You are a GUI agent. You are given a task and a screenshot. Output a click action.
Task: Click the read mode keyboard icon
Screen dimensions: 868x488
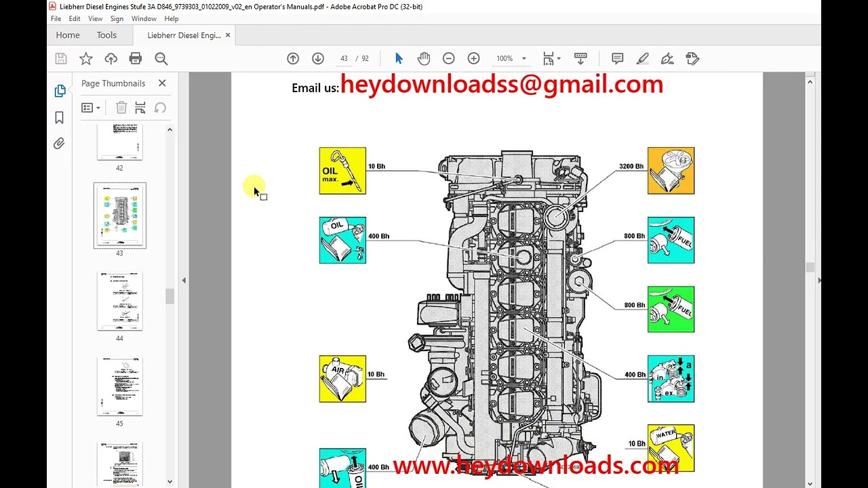coord(580,59)
